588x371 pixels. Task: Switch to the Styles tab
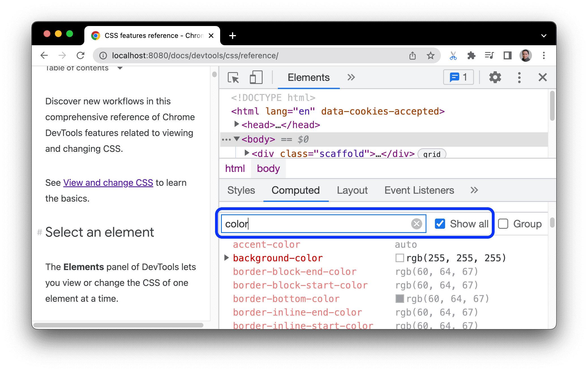point(240,190)
